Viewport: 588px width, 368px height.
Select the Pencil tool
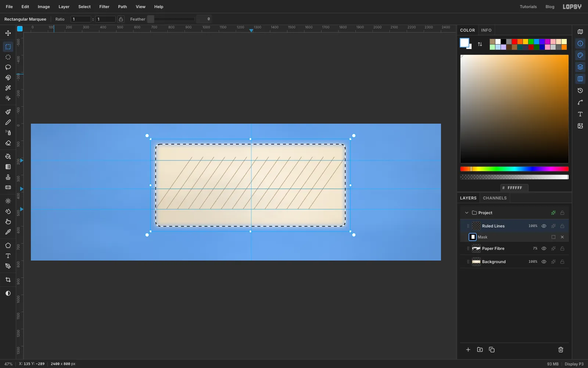8,122
